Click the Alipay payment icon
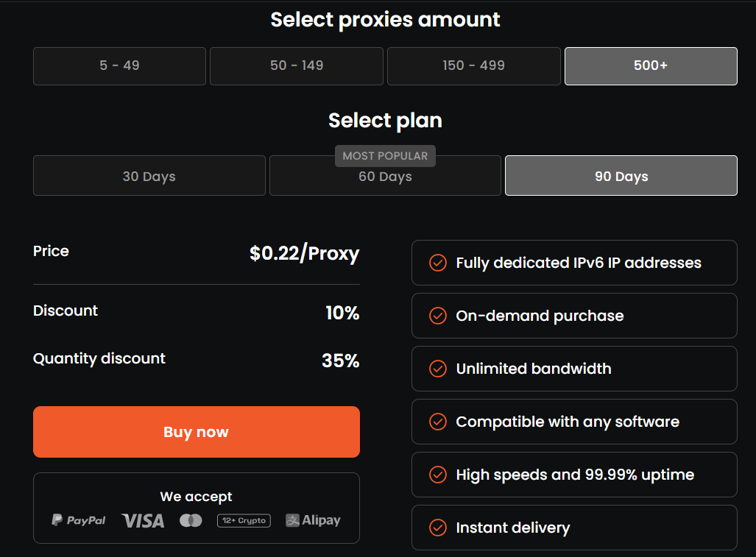 pyautogui.click(x=313, y=520)
